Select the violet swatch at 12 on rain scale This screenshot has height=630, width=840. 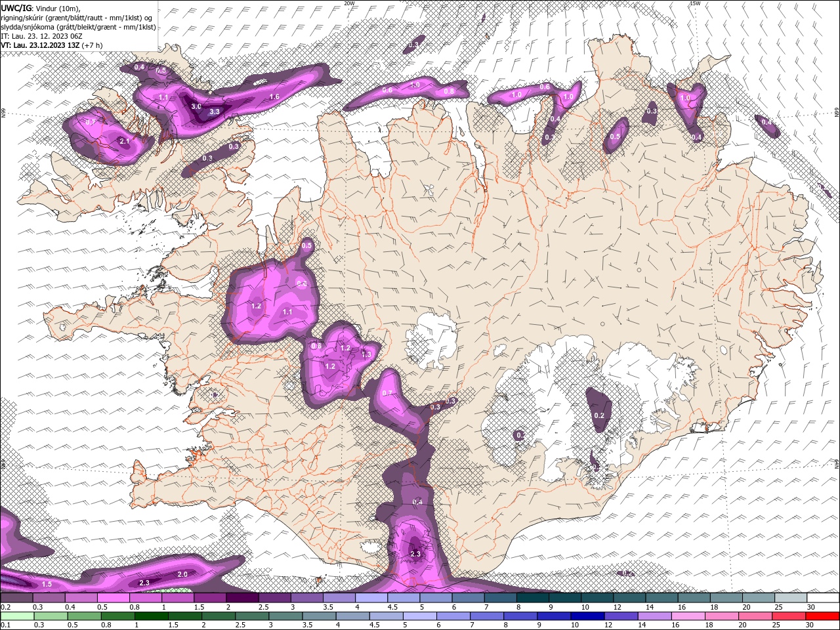tap(621, 616)
